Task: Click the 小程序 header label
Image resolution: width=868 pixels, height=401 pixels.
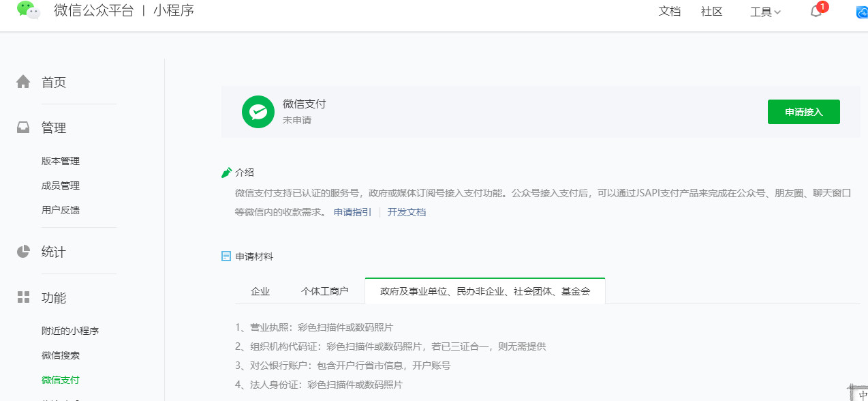Action: pos(174,11)
